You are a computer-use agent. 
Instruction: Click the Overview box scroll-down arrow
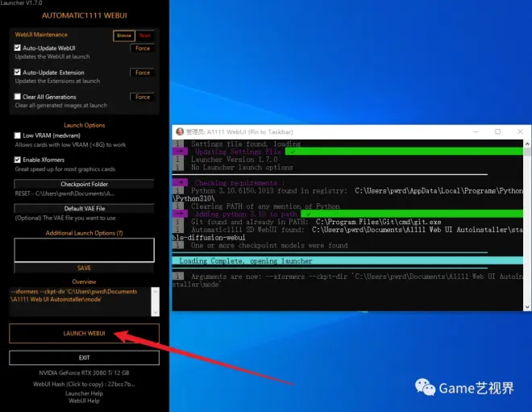155,312
